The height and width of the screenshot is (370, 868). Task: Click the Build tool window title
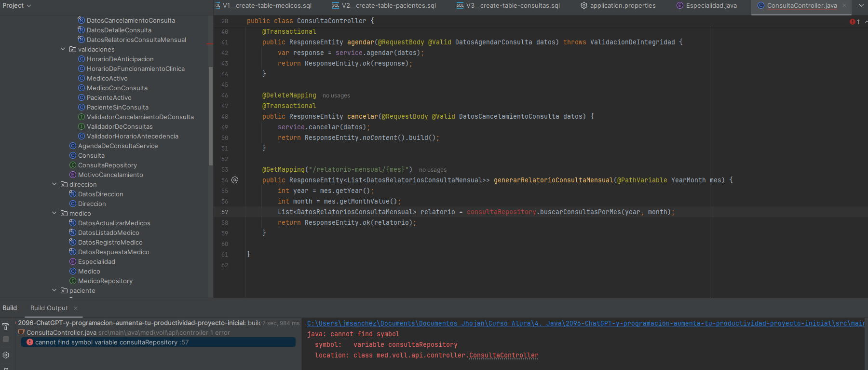10,308
